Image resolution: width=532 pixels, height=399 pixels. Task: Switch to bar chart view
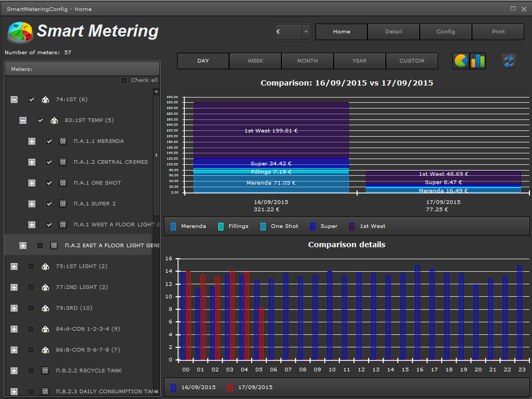pos(478,61)
